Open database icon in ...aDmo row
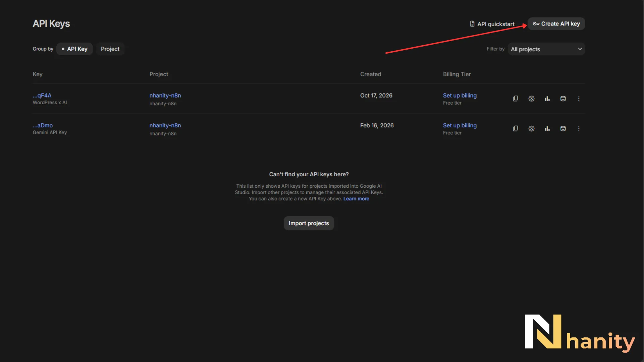 (563, 128)
